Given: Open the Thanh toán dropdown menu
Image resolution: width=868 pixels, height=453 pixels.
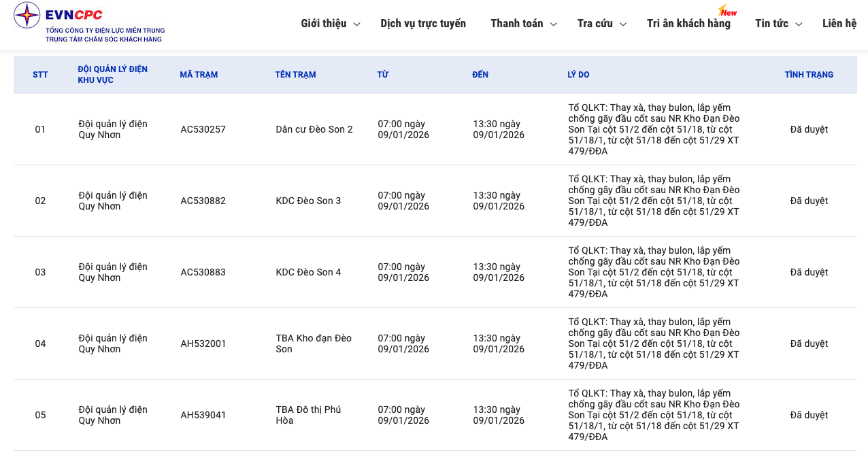Looking at the screenshot, I should pyautogui.click(x=517, y=24).
